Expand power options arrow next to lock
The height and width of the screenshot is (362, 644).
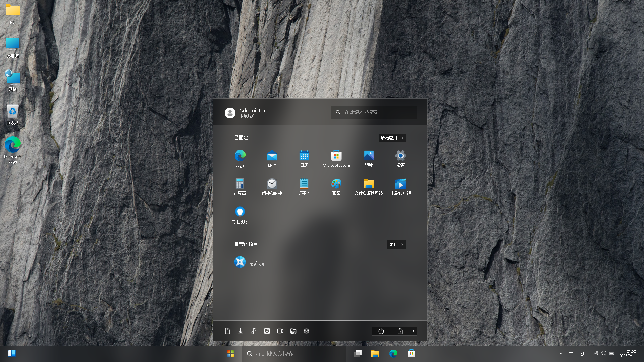pyautogui.click(x=413, y=331)
